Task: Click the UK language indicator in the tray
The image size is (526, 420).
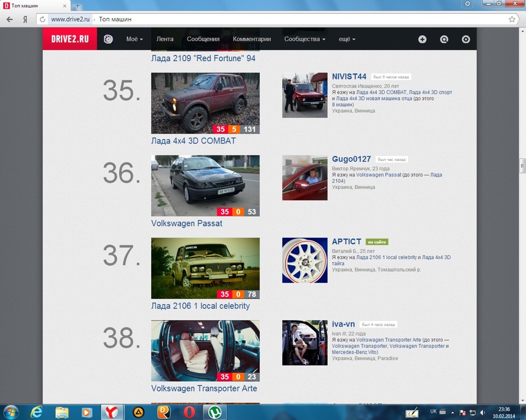Action: (433, 411)
